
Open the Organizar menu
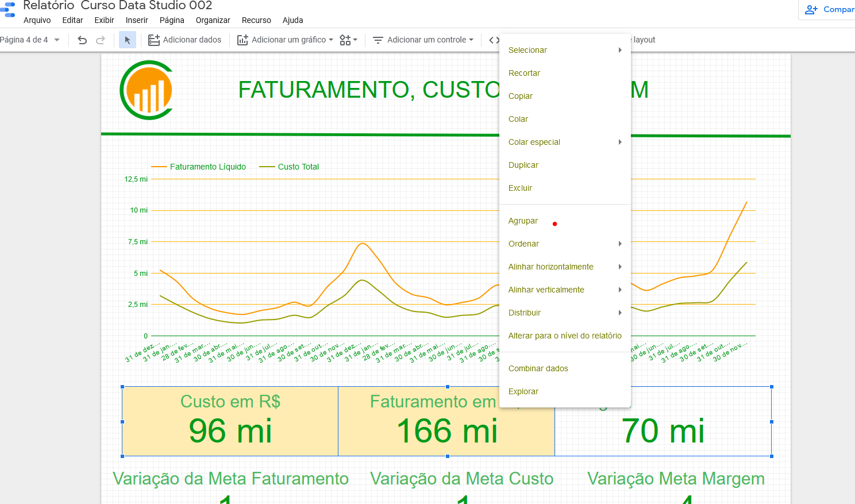(213, 20)
